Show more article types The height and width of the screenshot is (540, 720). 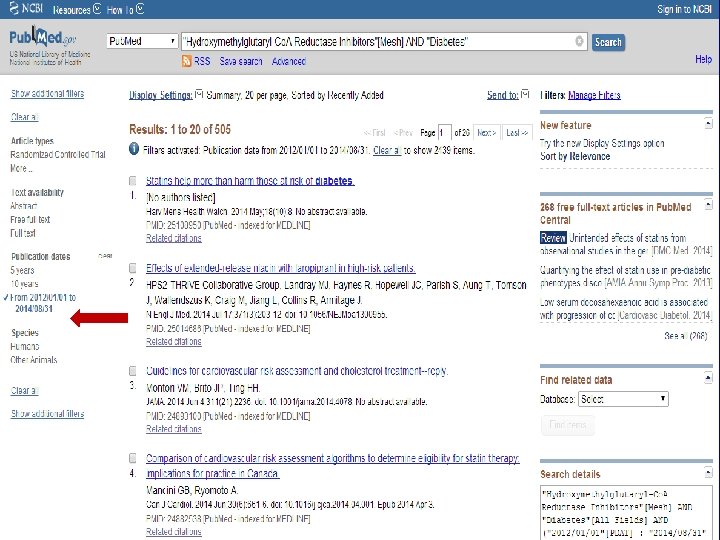pyautogui.click(x=21, y=168)
